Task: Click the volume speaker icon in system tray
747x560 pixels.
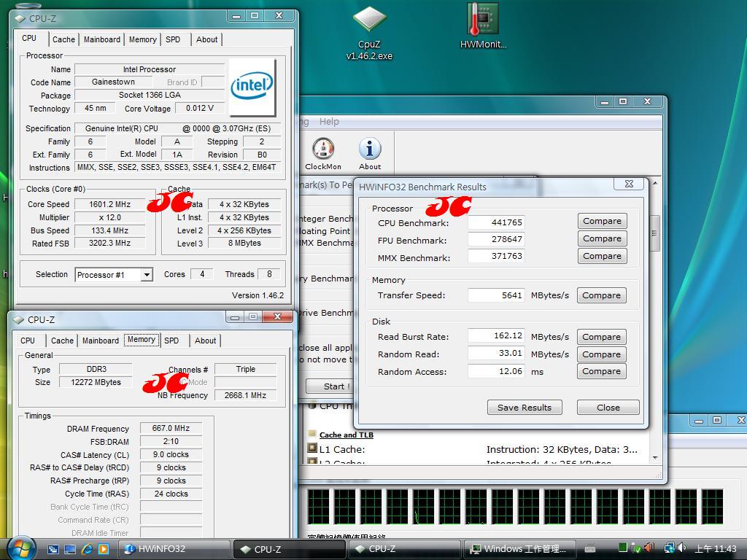Action: (x=682, y=548)
